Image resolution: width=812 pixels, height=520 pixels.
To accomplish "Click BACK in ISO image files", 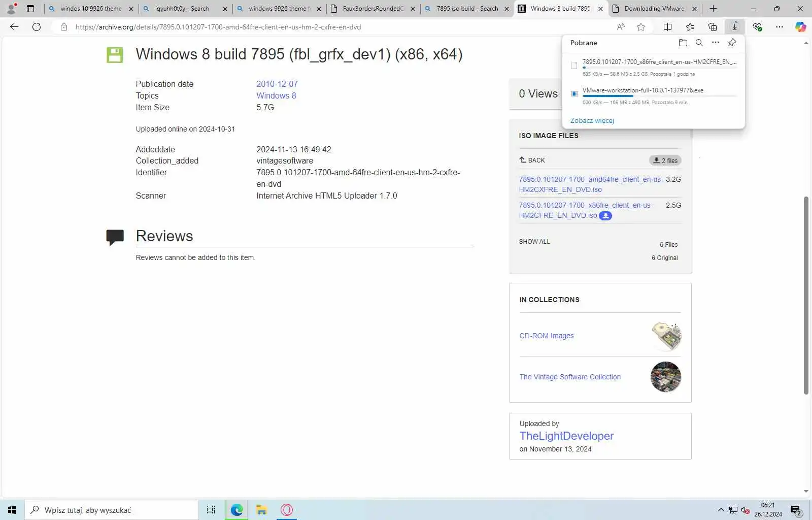I will click(x=532, y=160).
